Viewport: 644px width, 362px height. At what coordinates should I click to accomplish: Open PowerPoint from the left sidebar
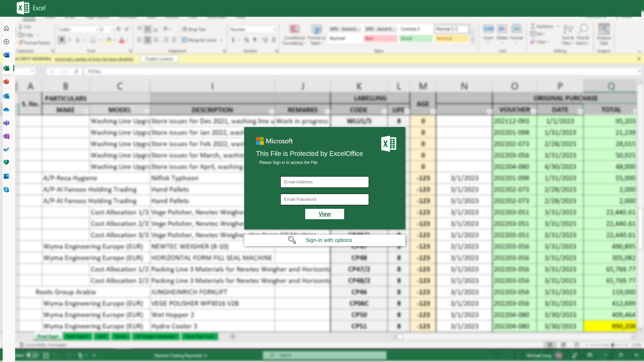click(x=6, y=82)
